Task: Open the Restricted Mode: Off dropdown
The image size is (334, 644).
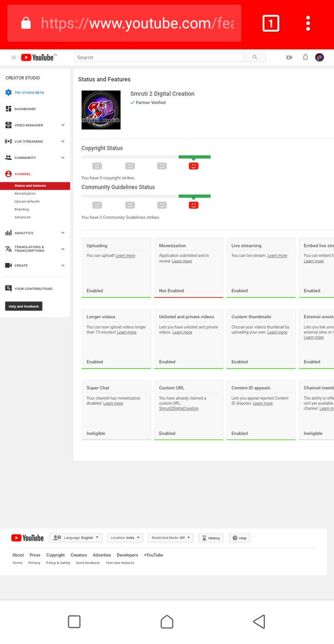Action: tap(172, 538)
